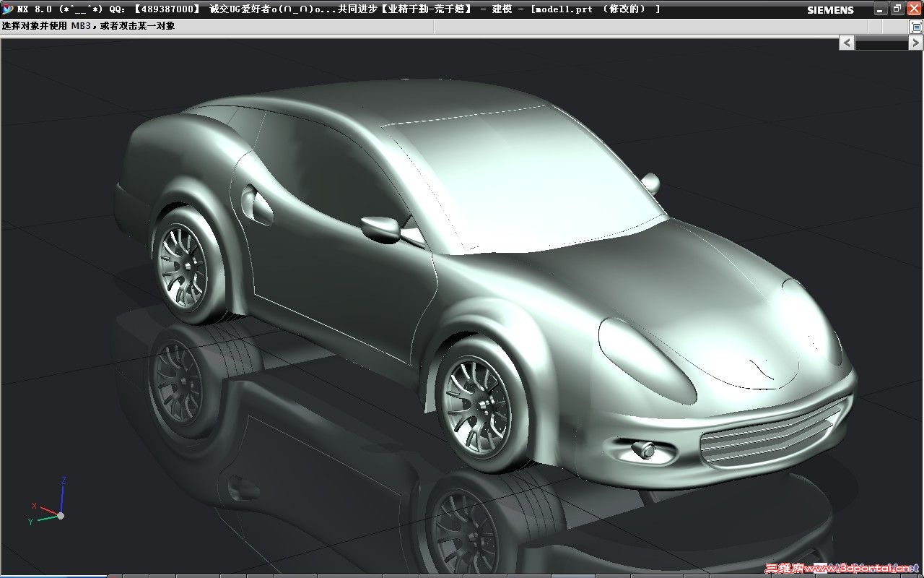Click the 3dportal.cn watermark link

point(841,568)
